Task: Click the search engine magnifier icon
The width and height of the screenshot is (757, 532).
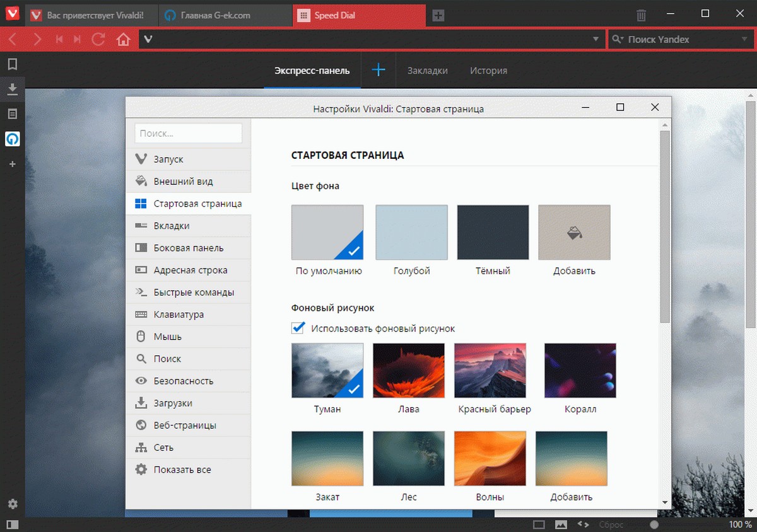Action: point(618,40)
